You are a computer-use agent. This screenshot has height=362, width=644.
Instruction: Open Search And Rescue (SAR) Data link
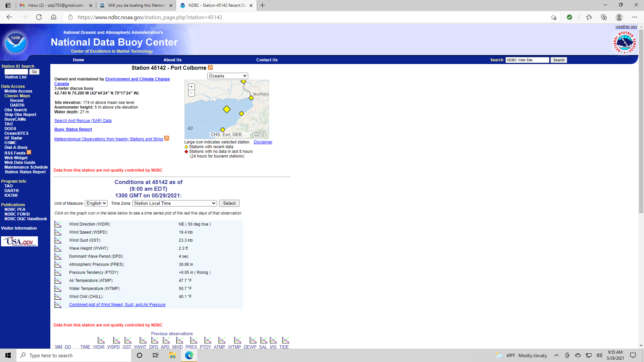[x=83, y=121]
